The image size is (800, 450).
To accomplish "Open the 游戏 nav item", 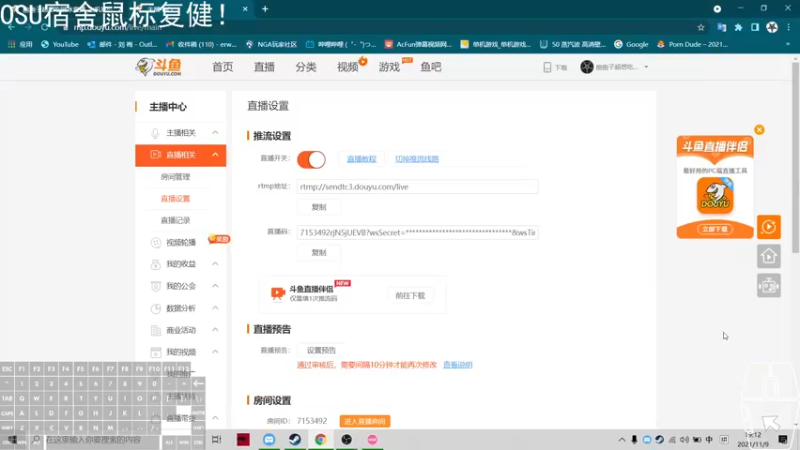I will (389, 67).
